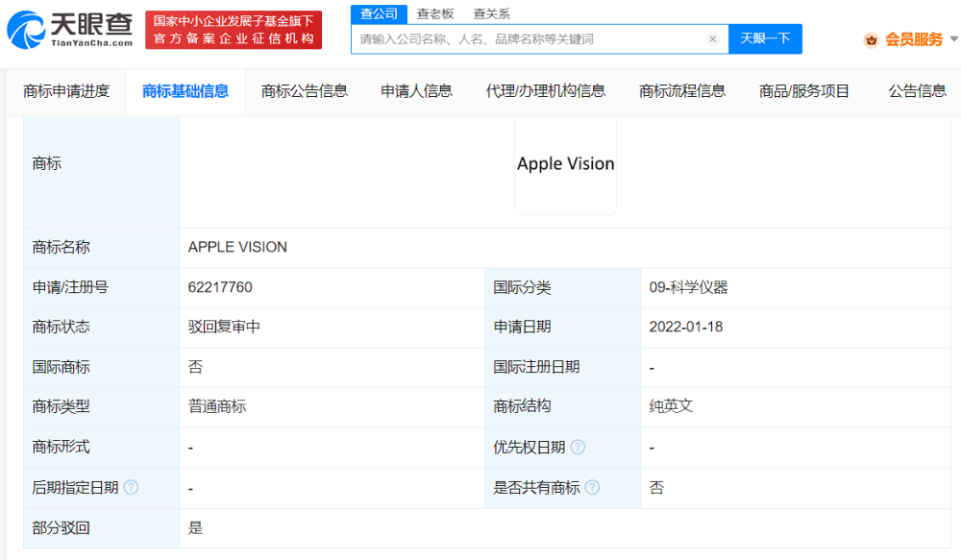Screen dimensions: 961x560
Task: Select the 查公司 search tab
Action: click(379, 13)
